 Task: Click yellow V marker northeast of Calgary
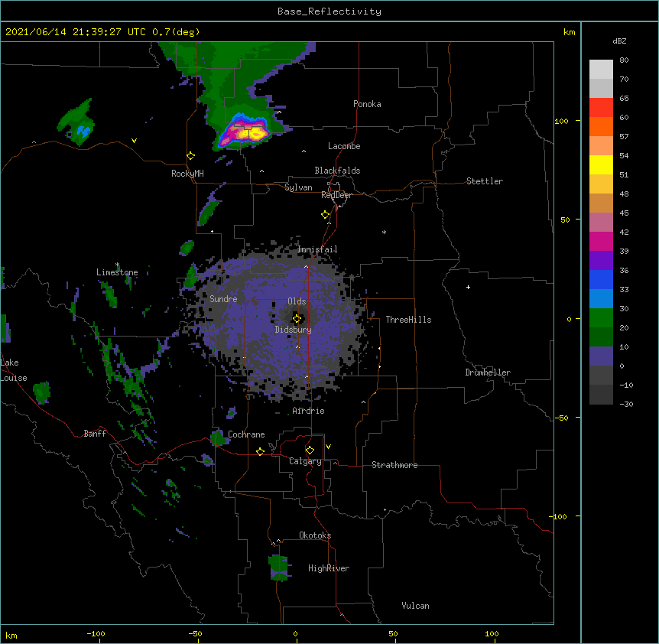click(x=328, y=447)
